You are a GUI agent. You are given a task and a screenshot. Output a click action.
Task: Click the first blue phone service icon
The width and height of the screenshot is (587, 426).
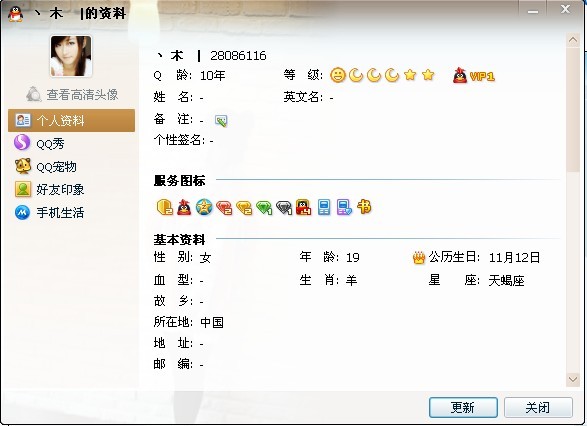(324, 207)
